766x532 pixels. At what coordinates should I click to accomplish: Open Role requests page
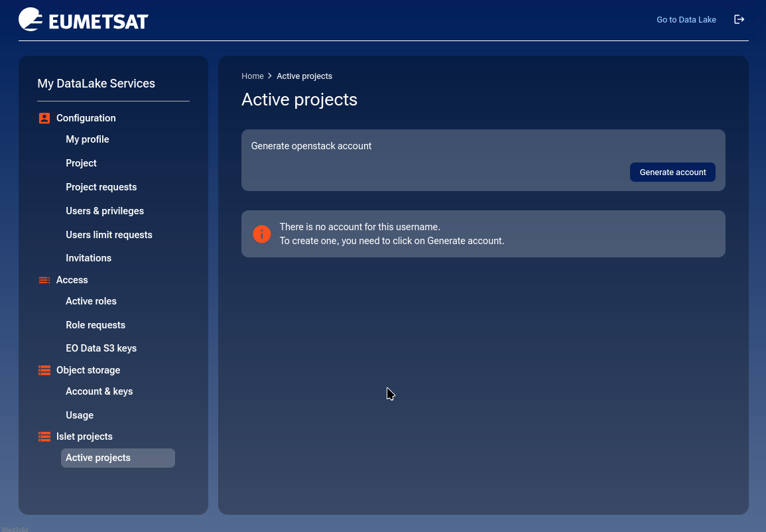pyautogui.click(x=96, y=325)
